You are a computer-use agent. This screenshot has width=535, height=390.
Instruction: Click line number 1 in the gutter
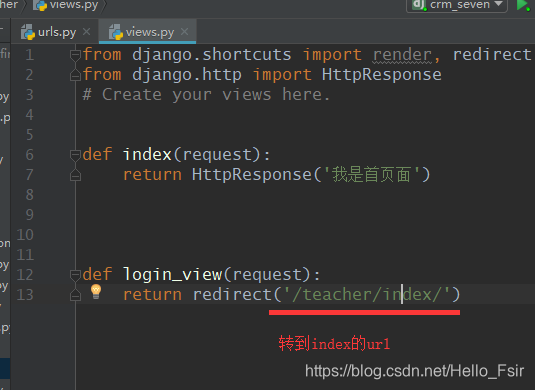point(30,55)
